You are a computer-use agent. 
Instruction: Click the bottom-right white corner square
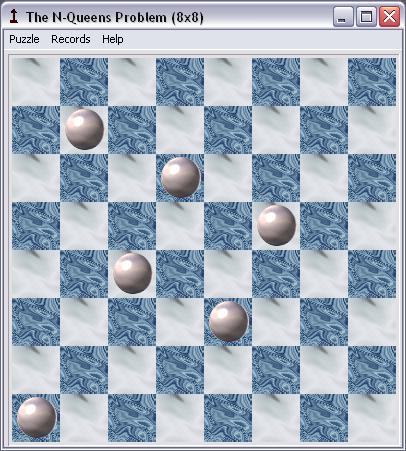click(372, 418)
